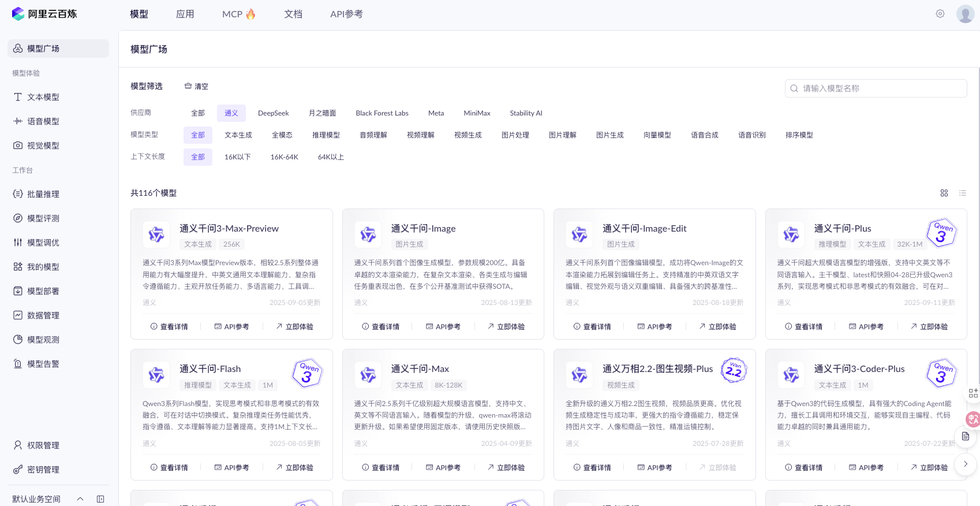Switch to the 文档 top tab
This screenshot has height=506, width=980.
tap(293, 14)
